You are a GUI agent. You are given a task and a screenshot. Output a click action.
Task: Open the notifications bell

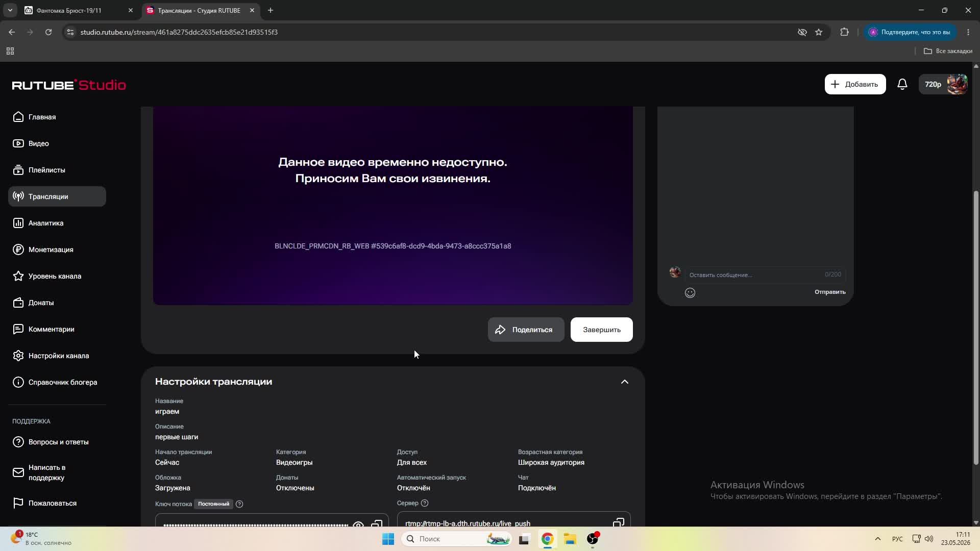[x=902, y=84]
